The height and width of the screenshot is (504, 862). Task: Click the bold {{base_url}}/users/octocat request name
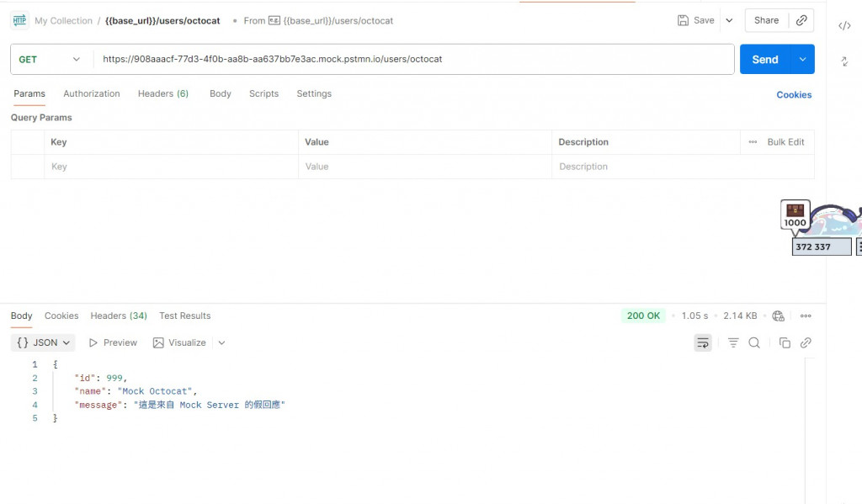pos(162,21)
